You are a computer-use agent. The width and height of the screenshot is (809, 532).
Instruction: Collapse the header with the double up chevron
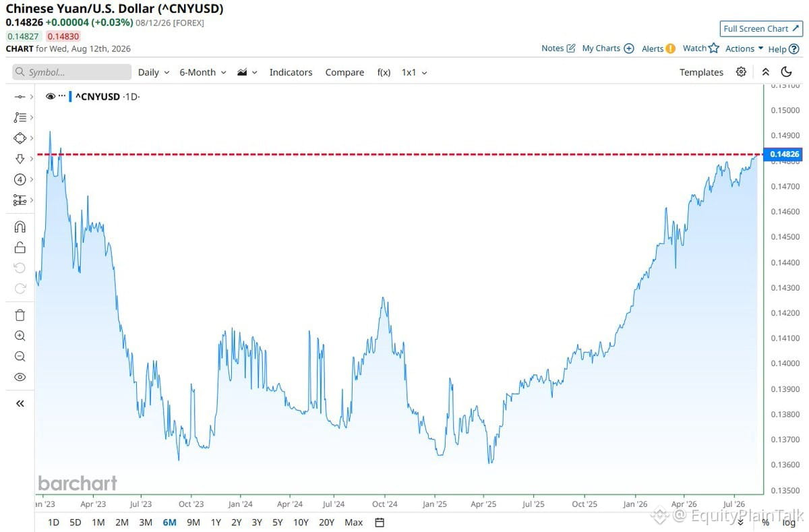pos(765,72)
